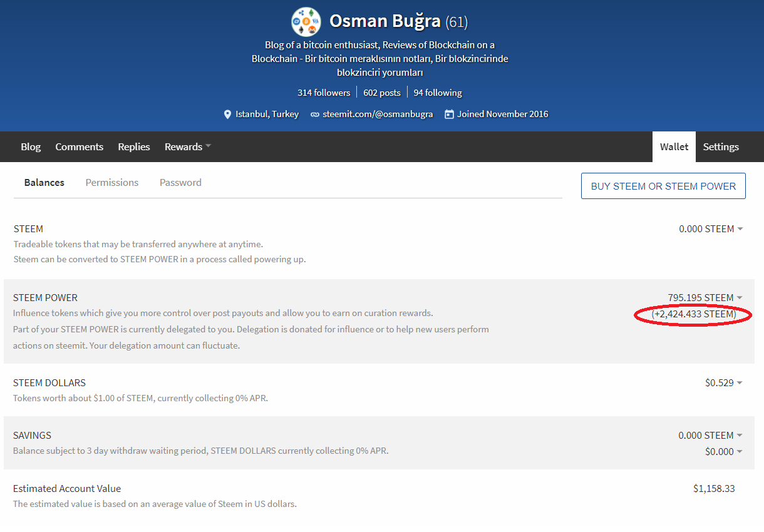
Task: Click the Estimated Account Value label
Action: [x=67, y=489]
